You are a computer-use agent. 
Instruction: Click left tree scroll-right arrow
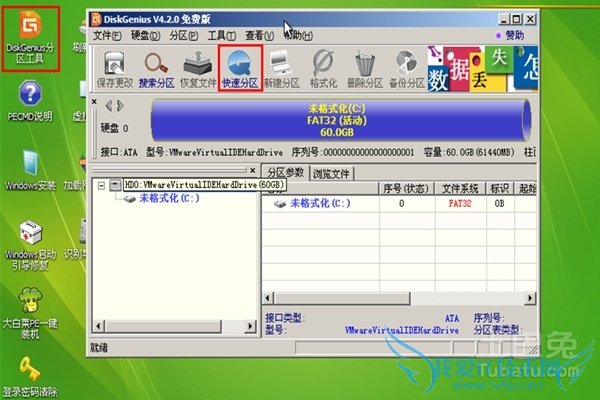(x=250, y=326)
